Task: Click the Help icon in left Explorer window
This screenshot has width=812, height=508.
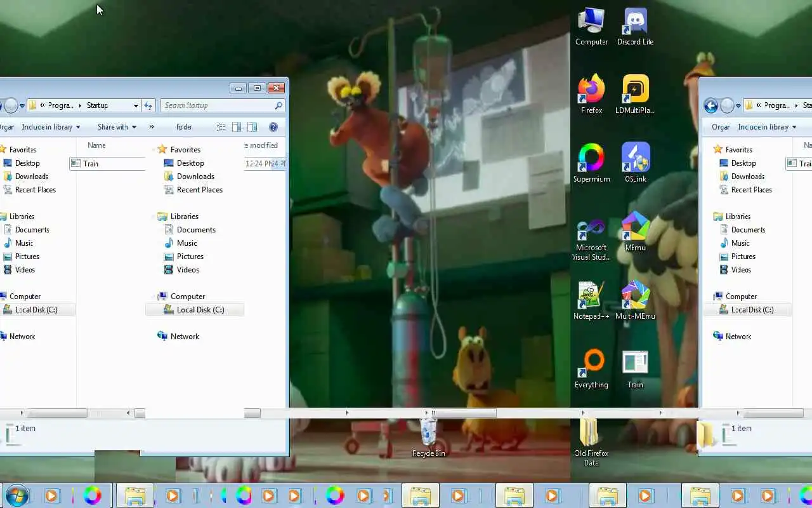Action: coord(273,127)
